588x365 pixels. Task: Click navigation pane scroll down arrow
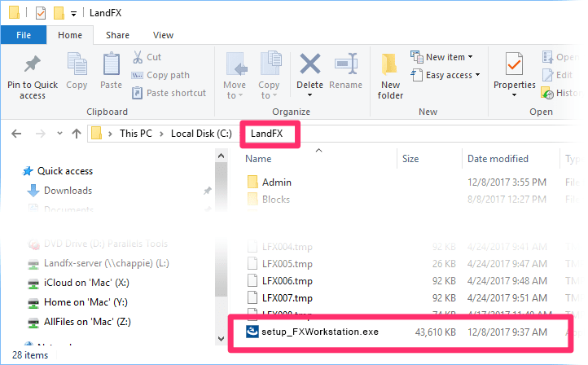tap(222, 338)
